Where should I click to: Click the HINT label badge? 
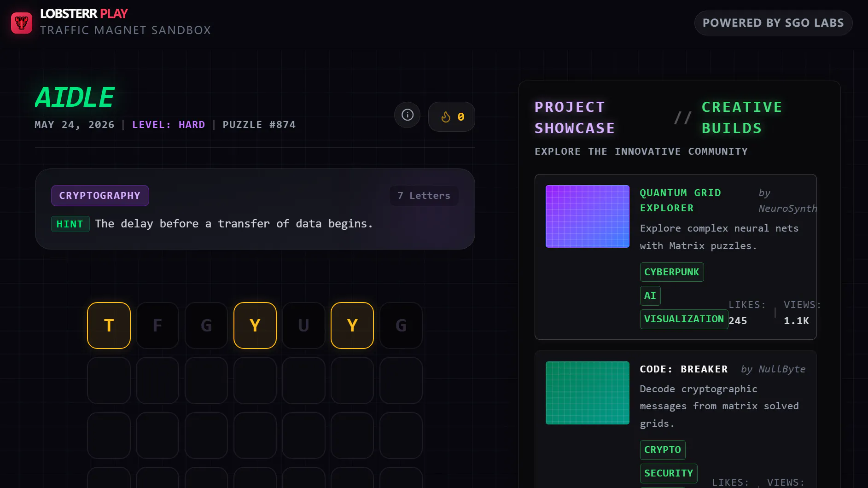coord(70,224)
